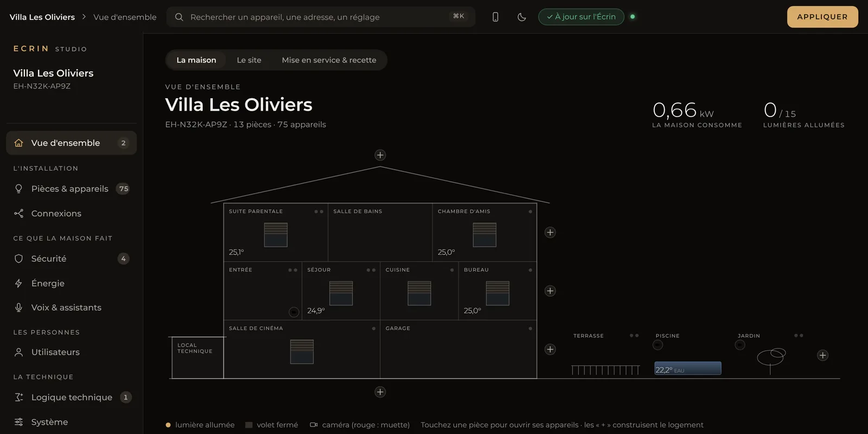Open Logique technique page
868x434 pixels.
[x=71, y=397]
